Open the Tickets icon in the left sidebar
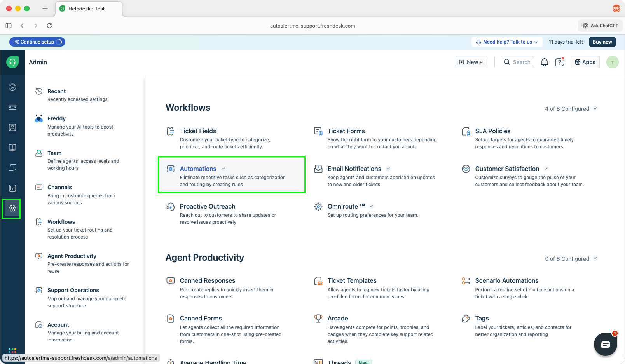625x364 pixels. (12, 107)
